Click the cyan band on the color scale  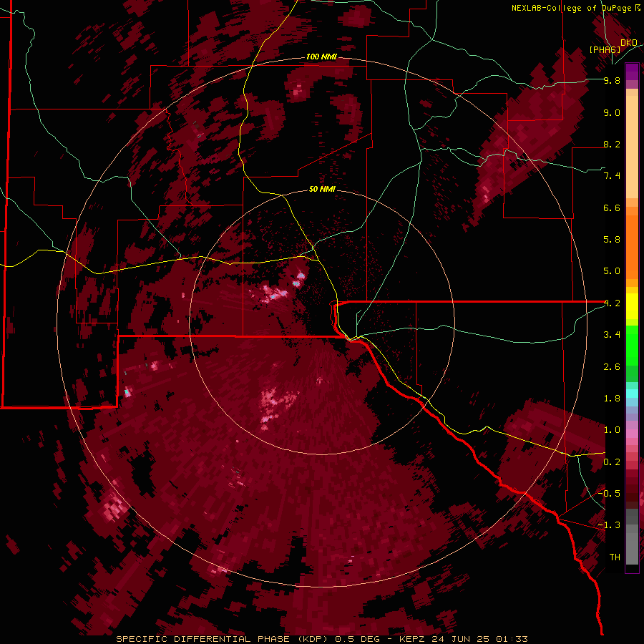(x=632, y=394)
